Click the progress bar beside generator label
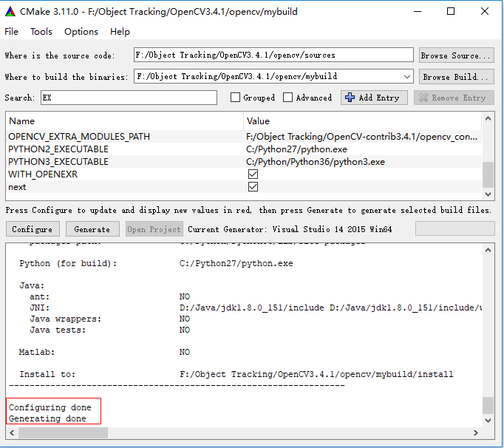Viewport: 504px width, 448px height. click(x=454, y=228)
